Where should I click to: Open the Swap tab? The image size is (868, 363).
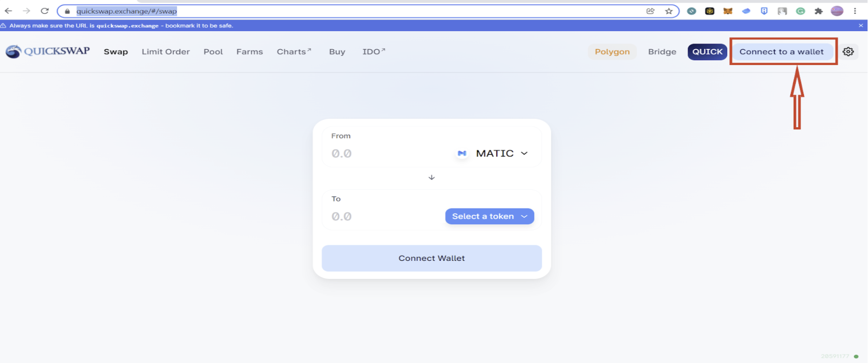pos(116,52)
